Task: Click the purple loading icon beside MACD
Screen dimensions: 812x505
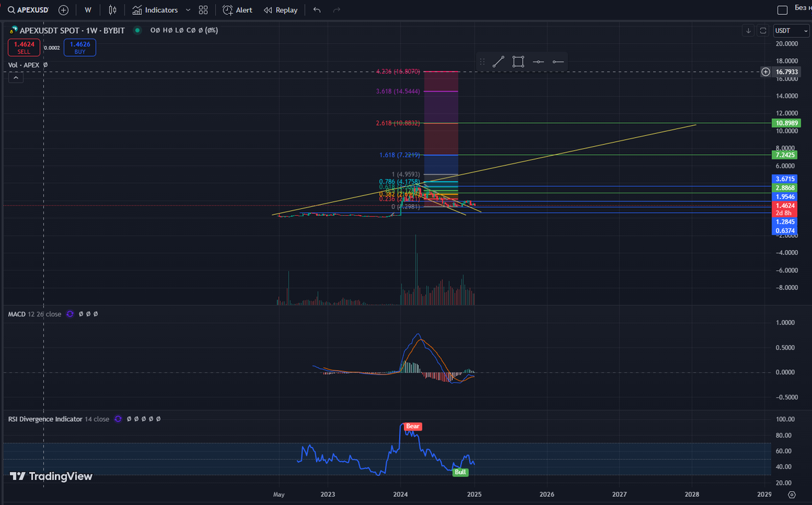Action: coord(70,314)
